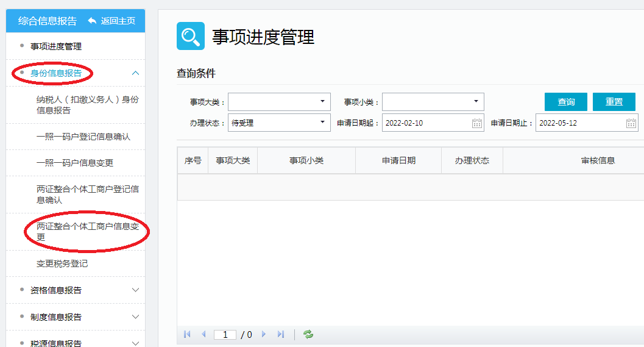
Task: Go to next page of table
Action: click(264, 334)
